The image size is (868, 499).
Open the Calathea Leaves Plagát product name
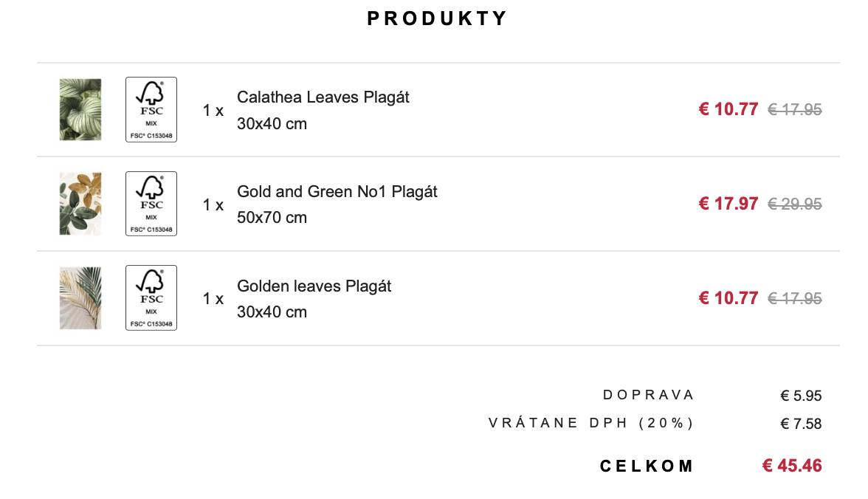(323, 97)
